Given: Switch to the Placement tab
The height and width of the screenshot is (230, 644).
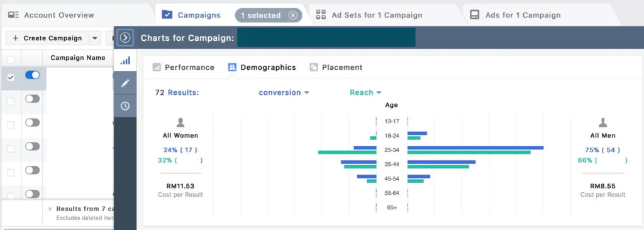Looking at the screenshot, I should pyautogui.click(x=336, y=67).
